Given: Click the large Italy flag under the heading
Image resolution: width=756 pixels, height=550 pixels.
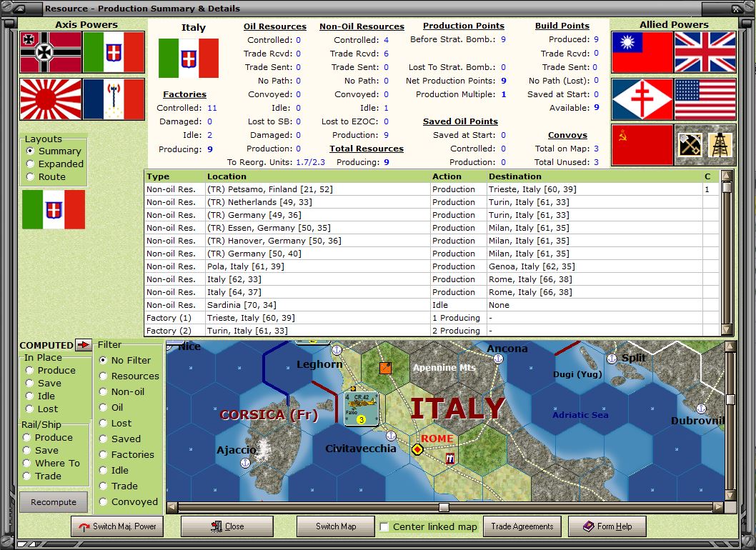Looking at the screenshot, I should coord(189,59).
